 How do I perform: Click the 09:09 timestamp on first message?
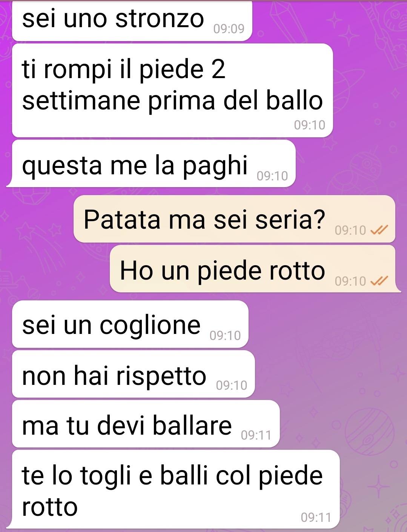pyautogui.click(x=229, y=29)
